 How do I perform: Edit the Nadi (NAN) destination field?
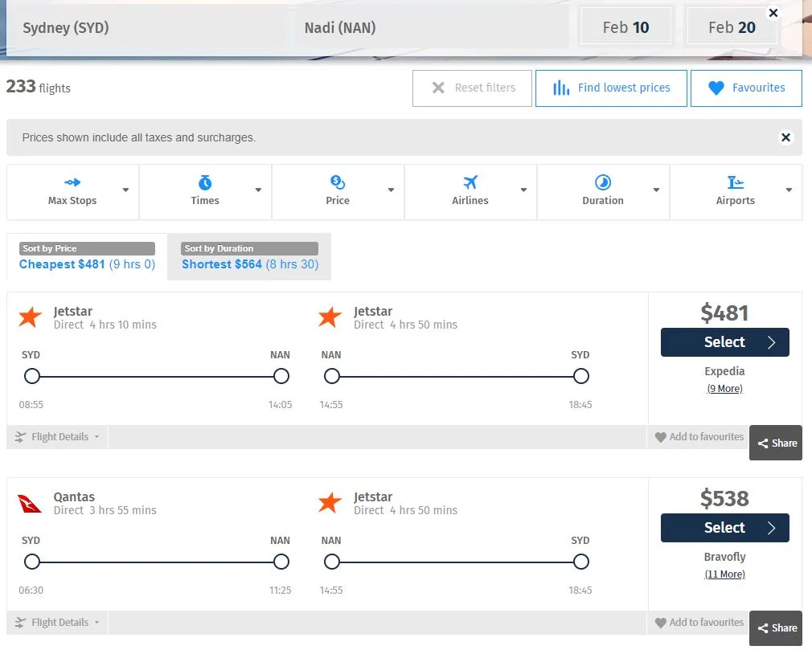[433, 27]
